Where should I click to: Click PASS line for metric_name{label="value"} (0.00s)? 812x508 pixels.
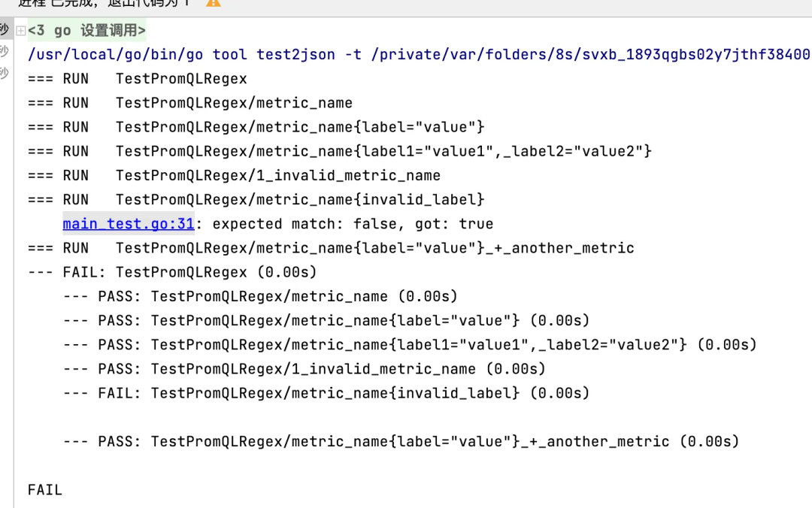pyautogui.click(x=326, y=321)
